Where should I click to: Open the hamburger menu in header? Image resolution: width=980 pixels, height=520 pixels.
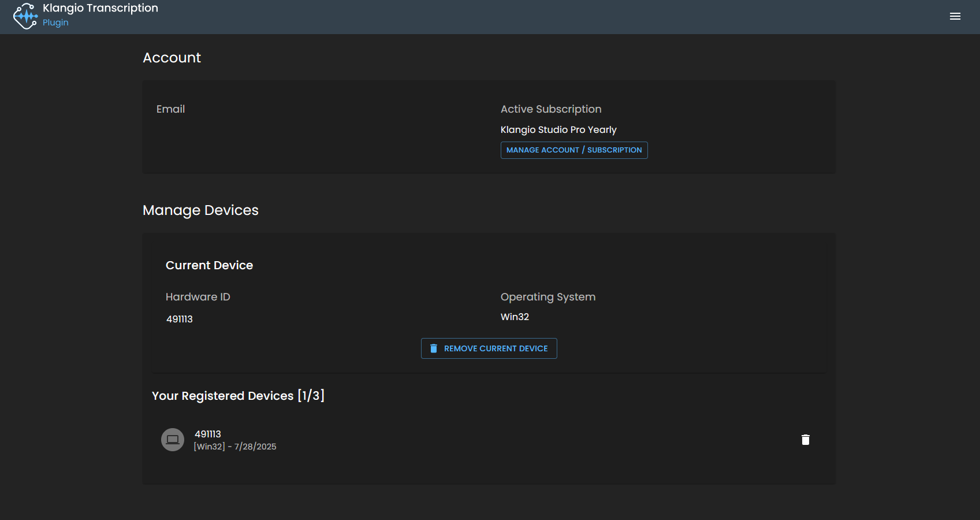[x=955, y=16]
